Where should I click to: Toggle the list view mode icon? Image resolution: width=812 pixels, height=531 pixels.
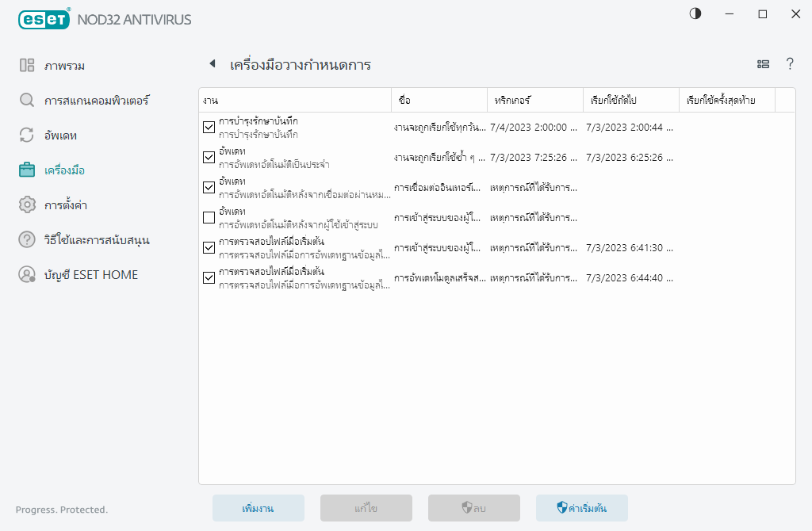coord(763,64)
